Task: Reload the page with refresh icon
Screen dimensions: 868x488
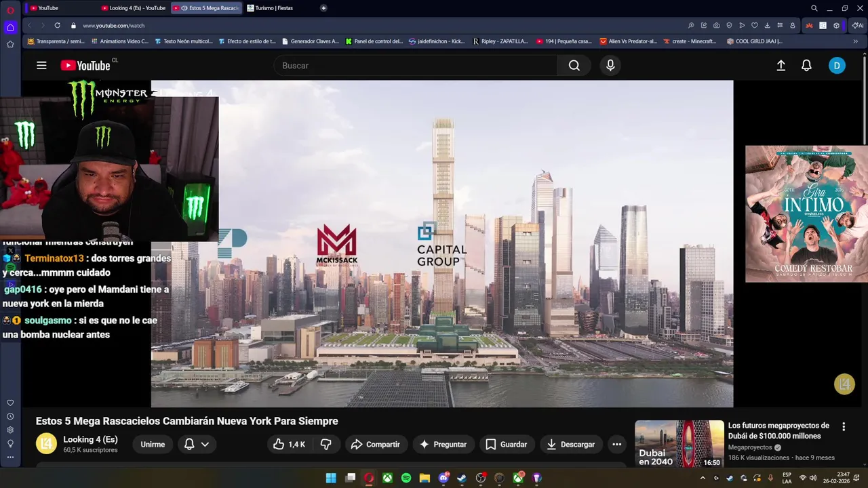Action: [x=57, y=25]
